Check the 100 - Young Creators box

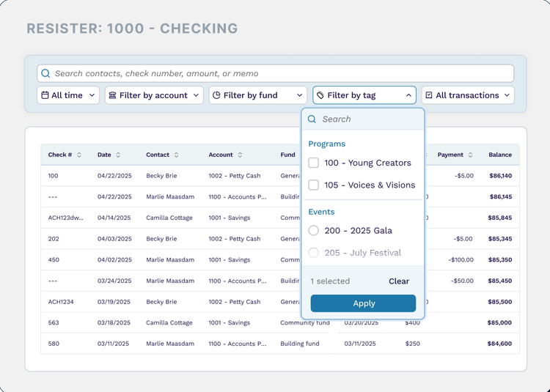(x=314, y=163)
